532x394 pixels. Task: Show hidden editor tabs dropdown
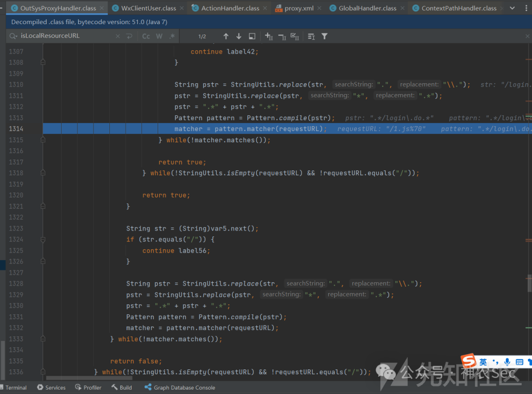click(x=512, y=8)
